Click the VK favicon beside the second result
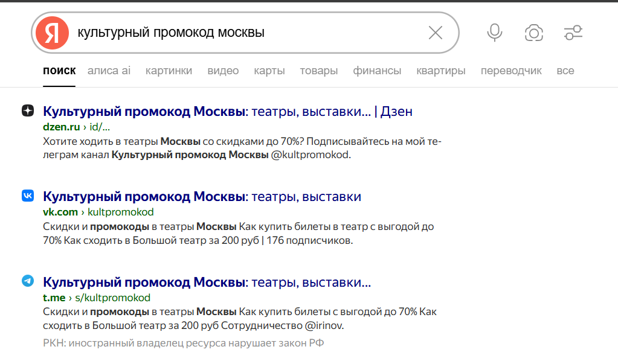Viewport: 618px width, 364px height. coord(28,196)
